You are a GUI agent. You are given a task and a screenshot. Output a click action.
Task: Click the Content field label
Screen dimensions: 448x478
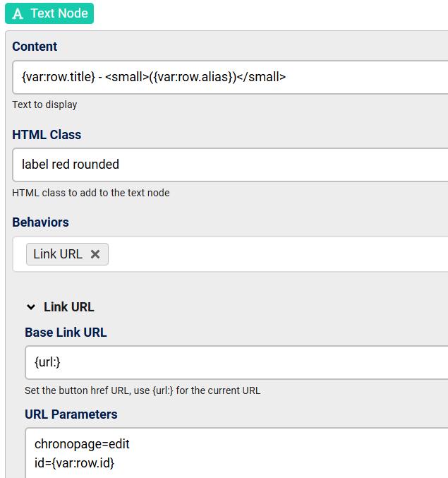tap(35, 47)
